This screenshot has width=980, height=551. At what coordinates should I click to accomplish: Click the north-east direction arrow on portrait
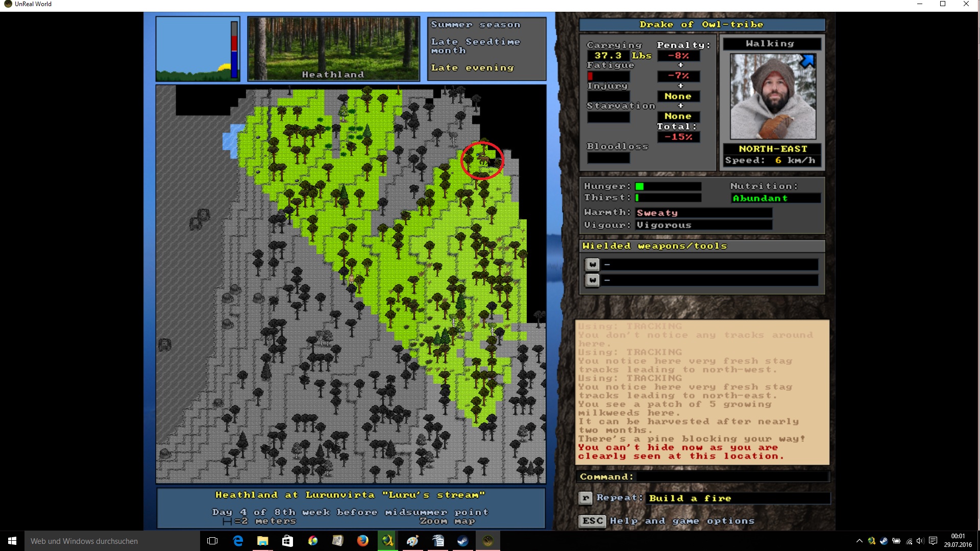807,61
